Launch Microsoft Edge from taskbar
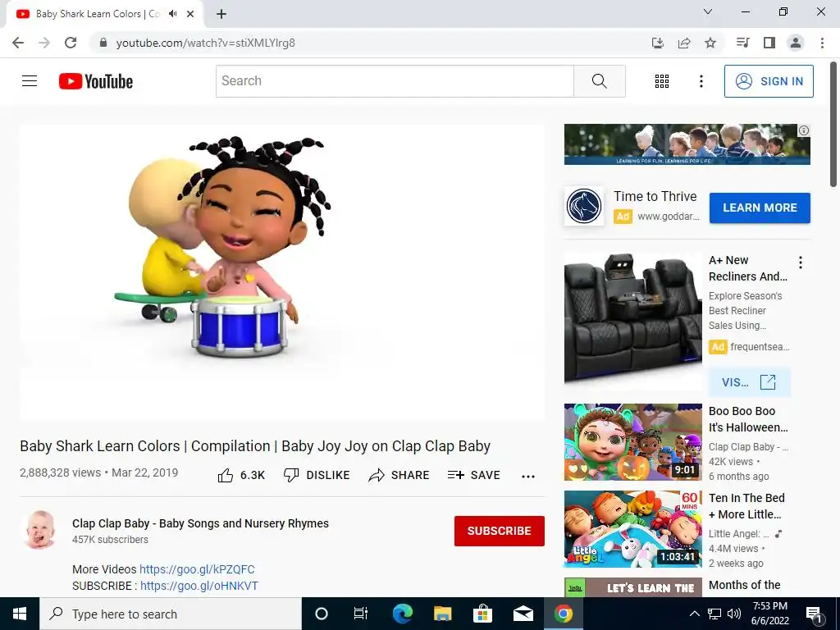 [x=402, y=614]
